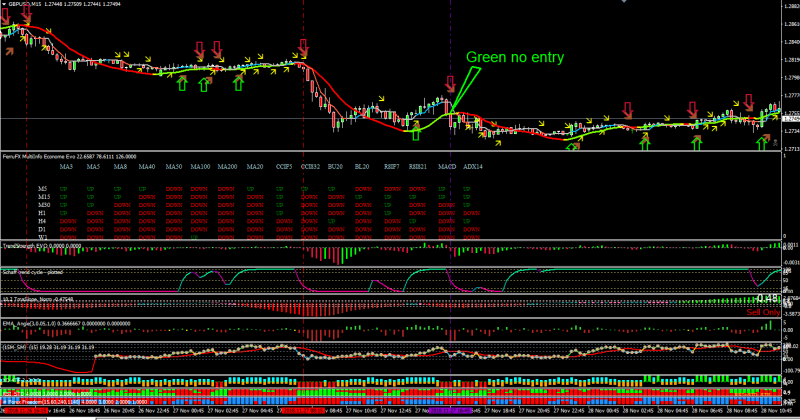
Task: Click the green UP cell in W1 row
Action: [194, 237]
